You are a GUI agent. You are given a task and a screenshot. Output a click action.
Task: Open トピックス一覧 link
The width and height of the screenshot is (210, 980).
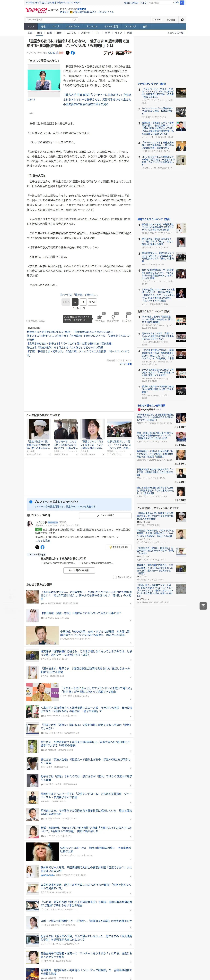[175, 33]
